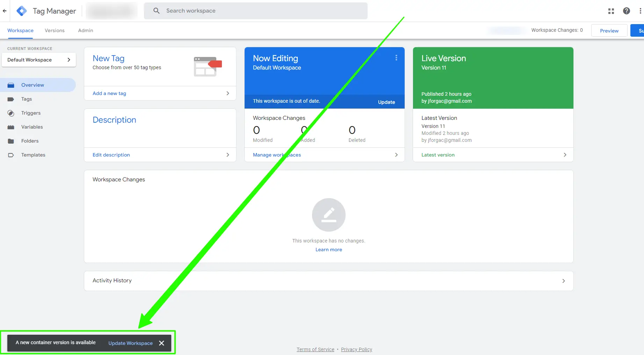Image resolution: width=644 pixels, height=355 pixels.
Task: Open the help question mark icon
Action: click(627, 11)
